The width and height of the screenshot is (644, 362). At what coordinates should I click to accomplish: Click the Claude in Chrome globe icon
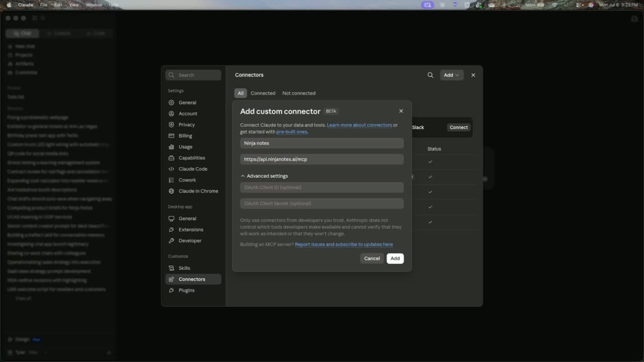point(172,191)
